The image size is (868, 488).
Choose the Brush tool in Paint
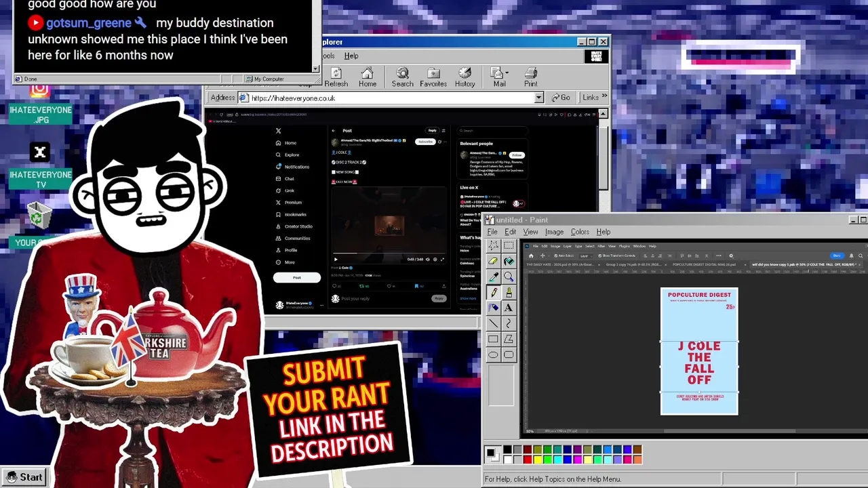[x=509, y=292]
